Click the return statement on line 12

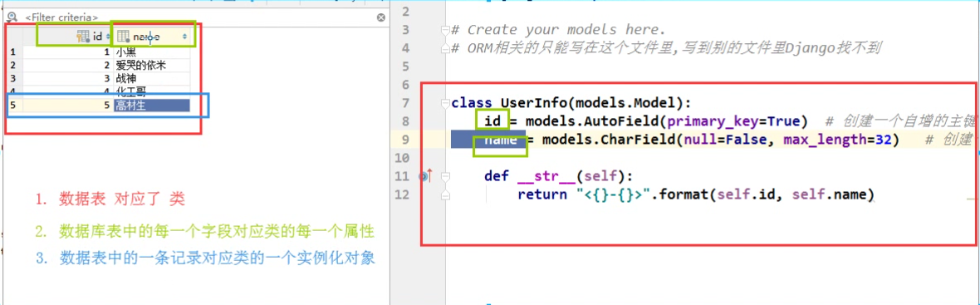(695, 195)
